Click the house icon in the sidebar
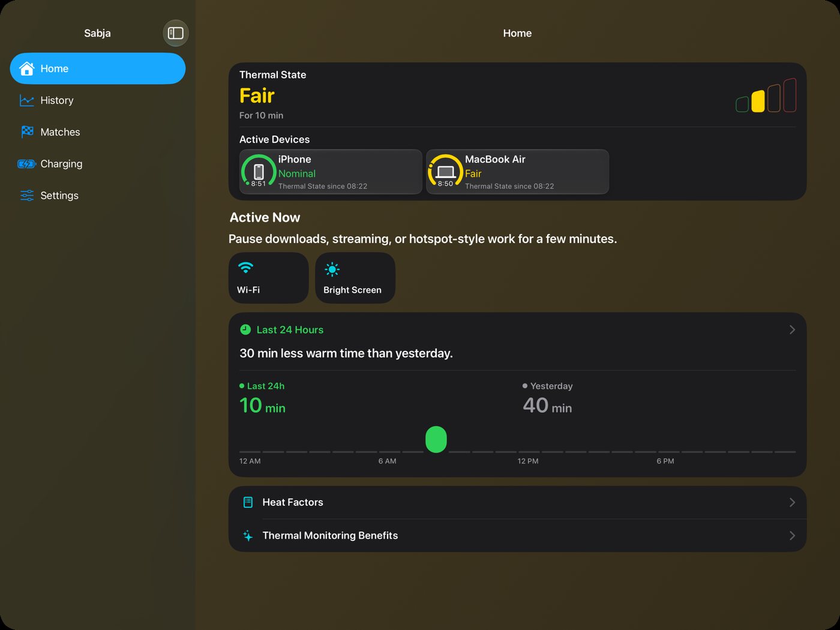This screenshot has width=840, height=630. tap(26, 68)
